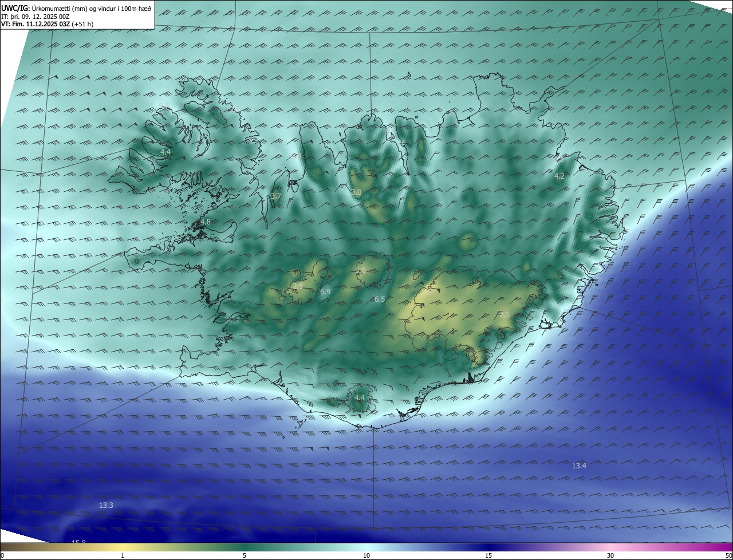This screenshot has height=560, width=733.
Task: Click the 1 tick on the color scale
Action: click(123, 555)
